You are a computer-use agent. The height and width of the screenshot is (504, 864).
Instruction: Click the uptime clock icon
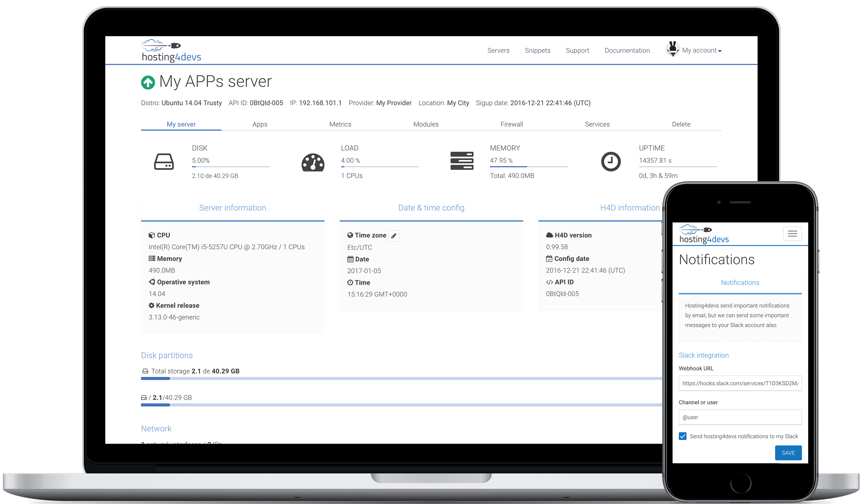[611, 162]
